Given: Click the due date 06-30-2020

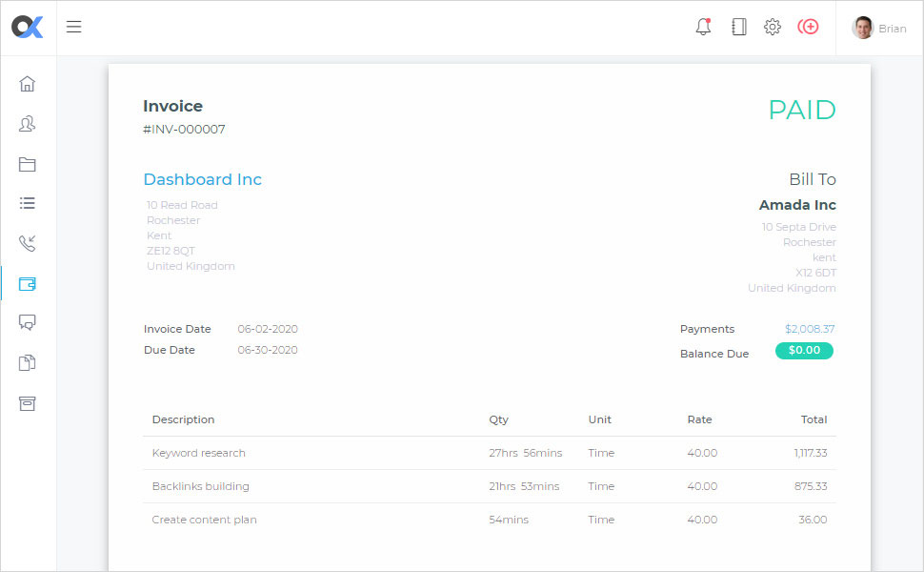Looking at the screenshot, I should point(268,350).
